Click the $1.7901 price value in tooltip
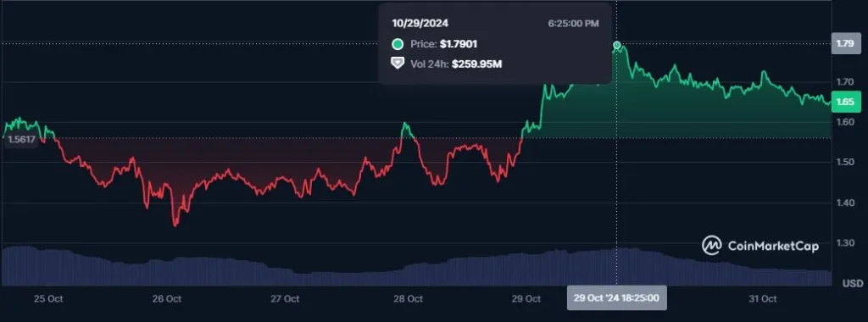The width and height of the screenshot is (868, 322). (x=459, y=44)
